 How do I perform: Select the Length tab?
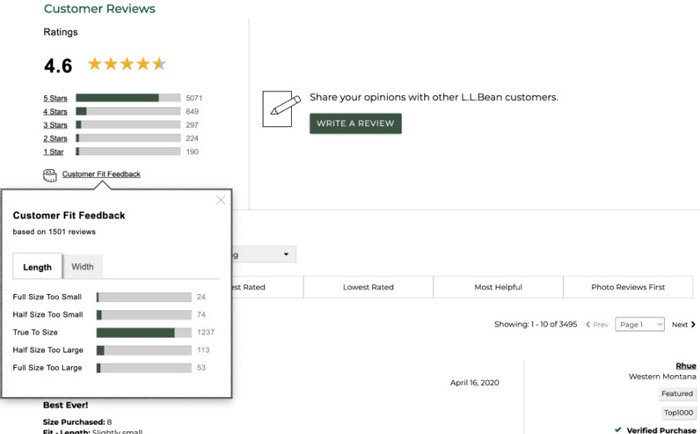pos(38,267)
